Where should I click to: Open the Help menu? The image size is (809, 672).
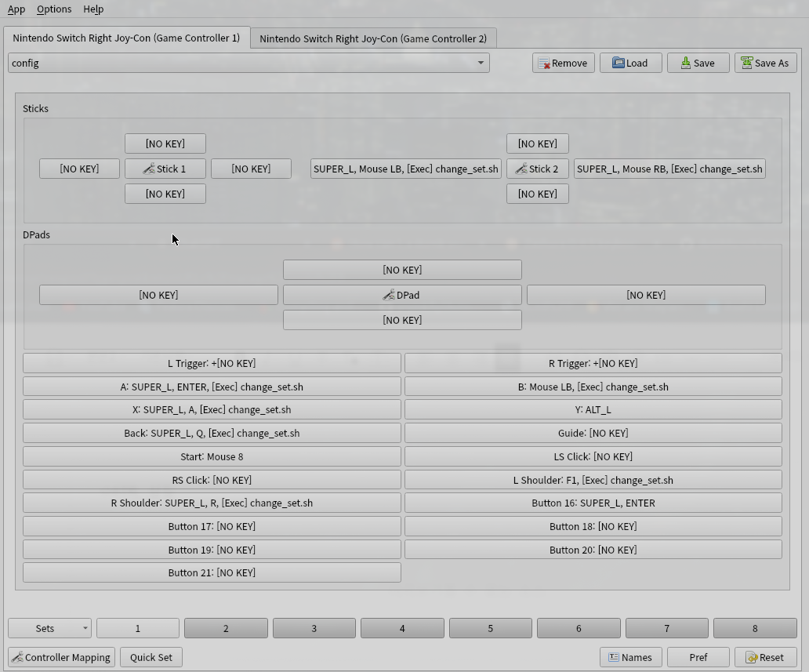[x=93, y=9]
